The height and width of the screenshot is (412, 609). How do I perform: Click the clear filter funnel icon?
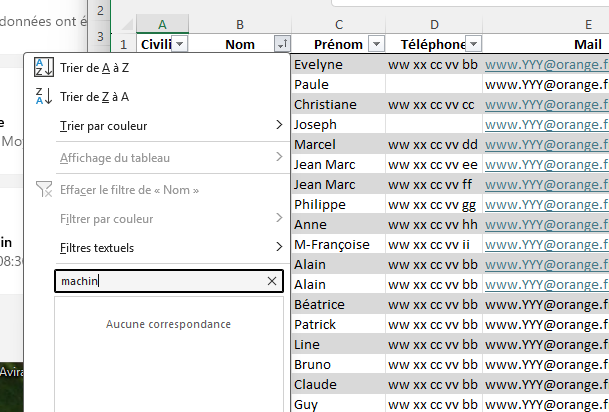tap(44, 189)
